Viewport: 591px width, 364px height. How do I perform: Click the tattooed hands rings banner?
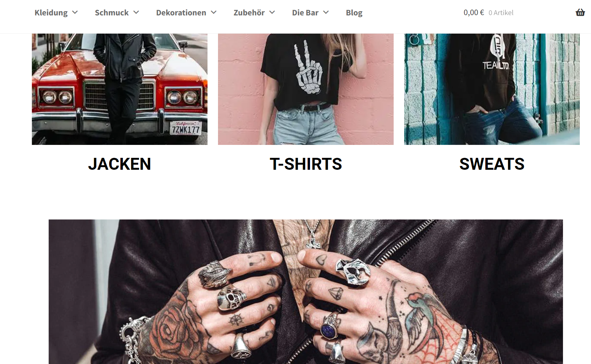pos(306,292)
